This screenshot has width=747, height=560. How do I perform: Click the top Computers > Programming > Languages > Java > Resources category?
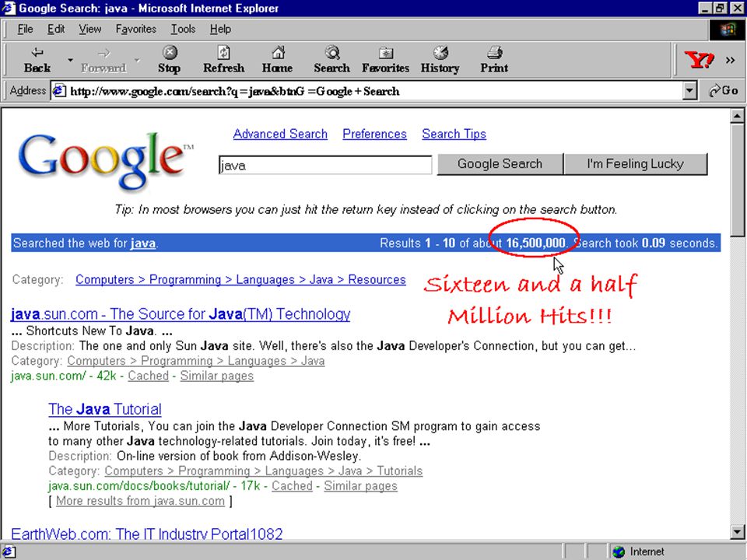tap(240, 279)
